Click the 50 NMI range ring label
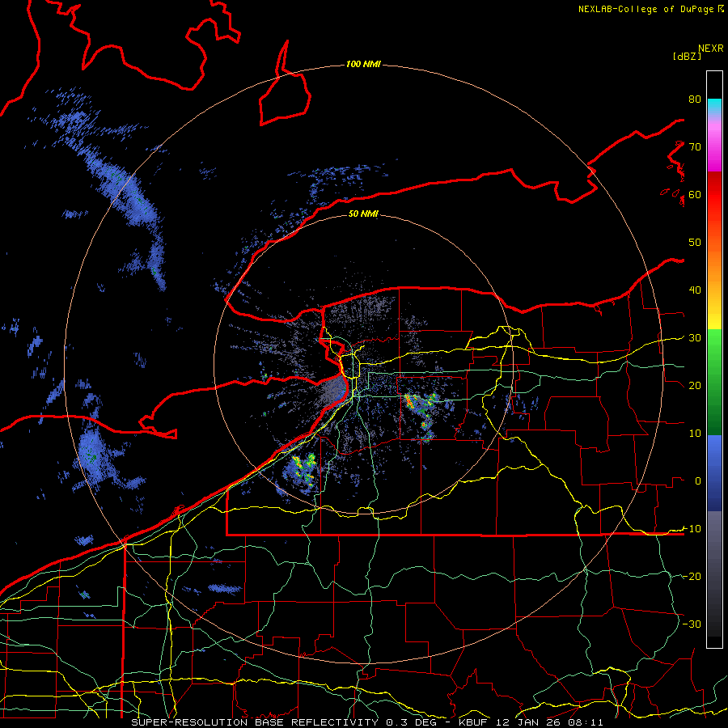The height and width of the screenshot is (728, 728). [x=363, y=214]
